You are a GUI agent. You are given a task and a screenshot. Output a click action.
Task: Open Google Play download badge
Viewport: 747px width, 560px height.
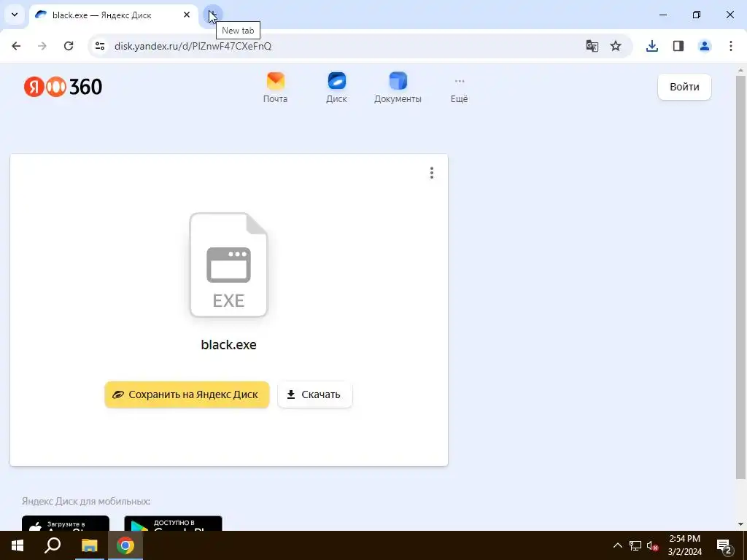pyautogui.click(x=173, y=524)
